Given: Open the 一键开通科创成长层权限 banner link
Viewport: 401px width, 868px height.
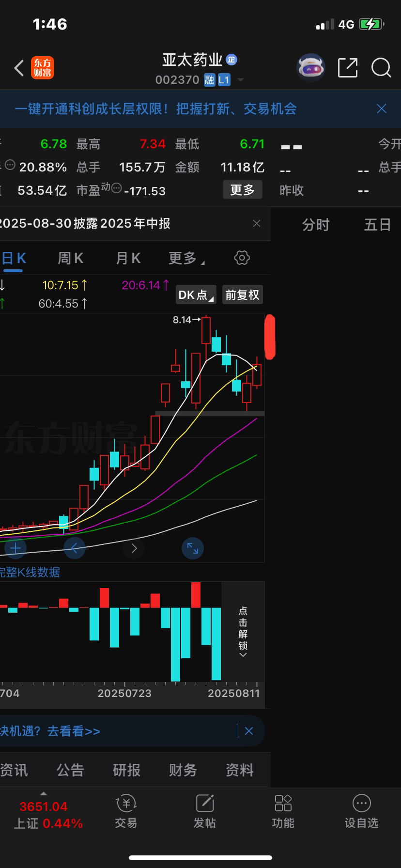Looking at the screenshot, I should tap(155, 108).
